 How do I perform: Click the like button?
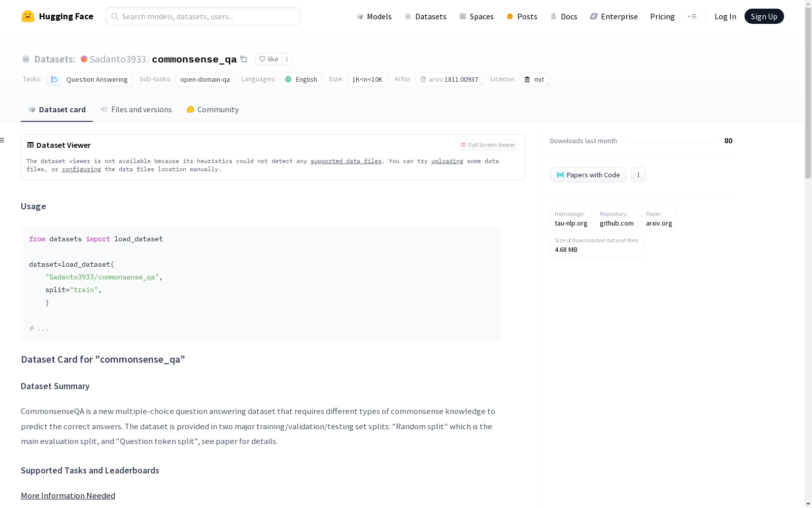268,59
